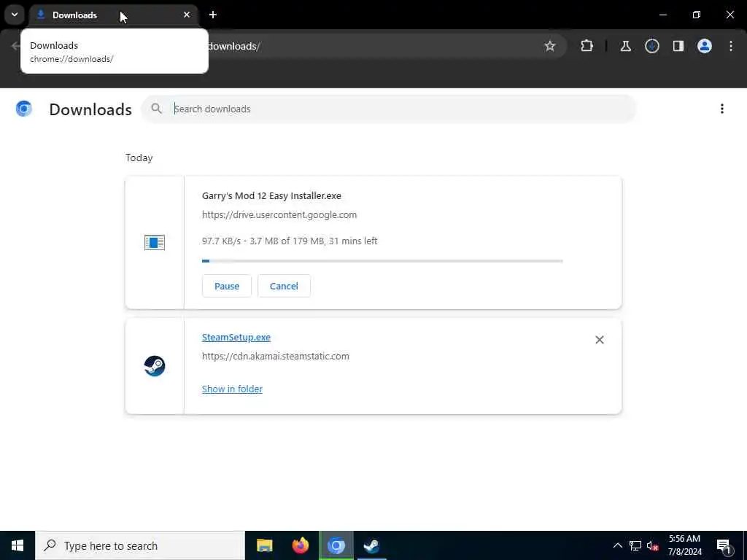Click the address bar URL
Screen dimensions: 747x560
point(233,46)
